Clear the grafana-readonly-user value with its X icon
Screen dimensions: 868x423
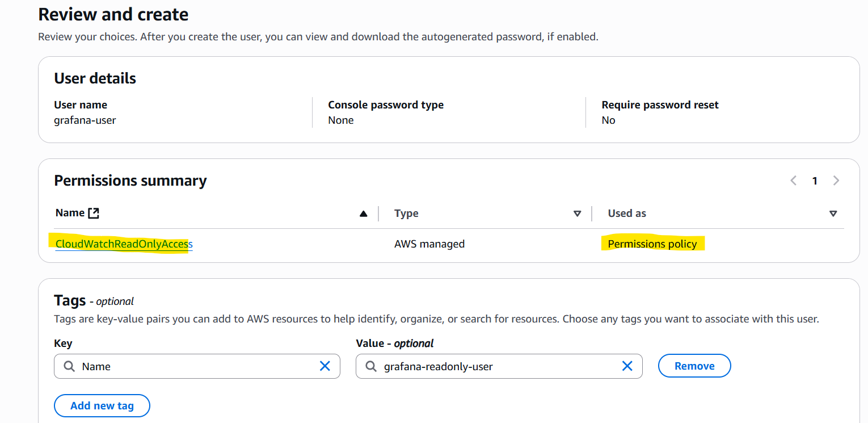tap(627, 366)
